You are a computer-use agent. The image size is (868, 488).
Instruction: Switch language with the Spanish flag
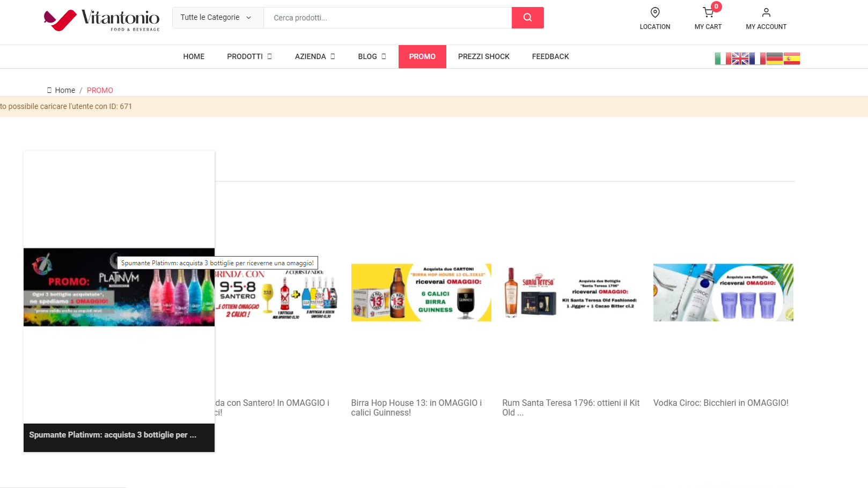click(x=792, y=59)
